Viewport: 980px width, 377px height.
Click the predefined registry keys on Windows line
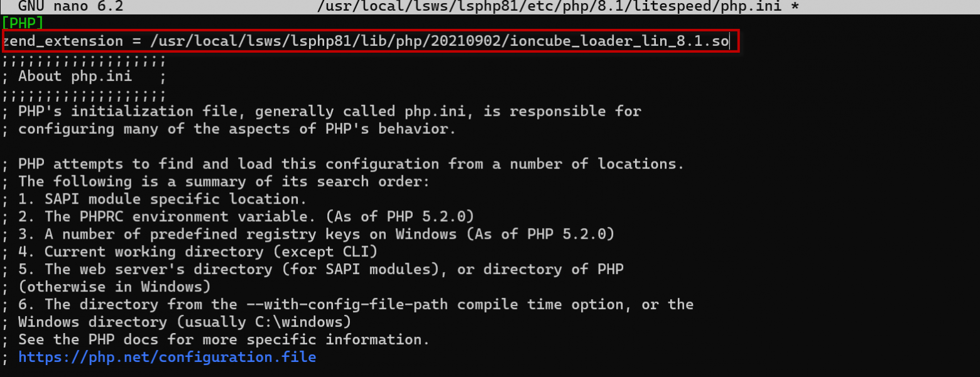(x=308, y=234)
